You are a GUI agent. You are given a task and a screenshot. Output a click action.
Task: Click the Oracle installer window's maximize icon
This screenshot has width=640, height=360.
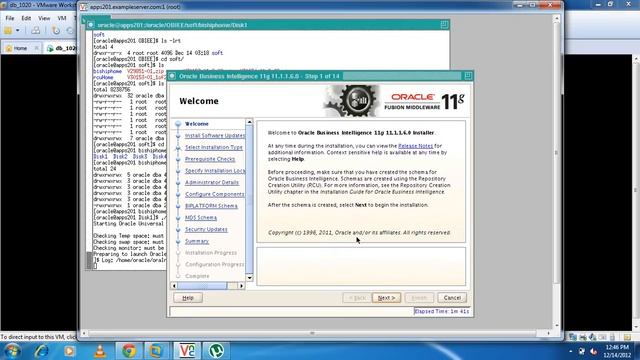(468, 76)
